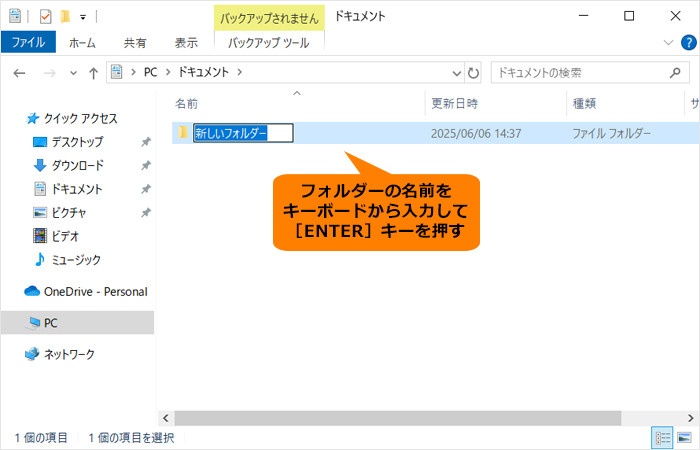The height and width of the screenshot is (450, 700).
Task: Open ドキュメント in navigation pane
Action: click(x=76, y=189)
